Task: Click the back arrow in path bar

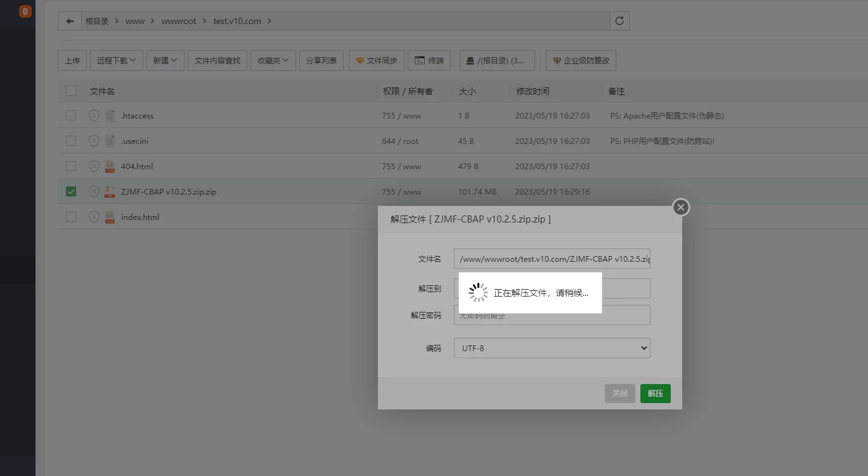Action: (x=70, y=21)
